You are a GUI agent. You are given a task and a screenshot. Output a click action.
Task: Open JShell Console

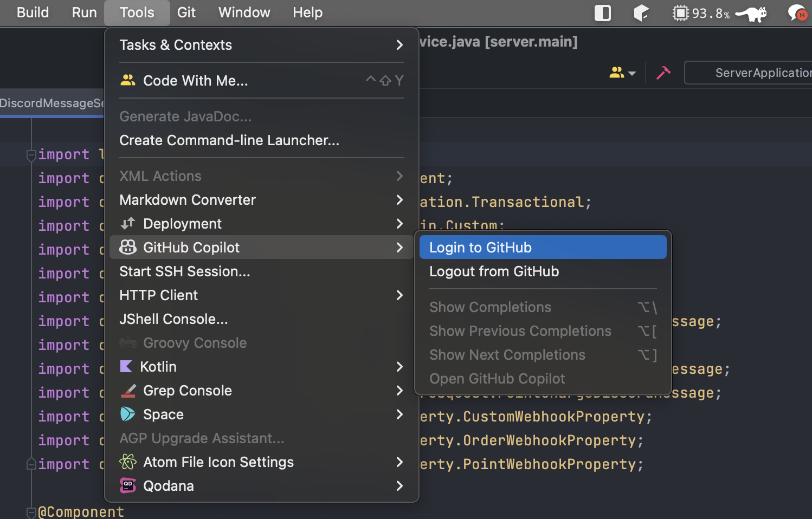(x=261, y=319)
